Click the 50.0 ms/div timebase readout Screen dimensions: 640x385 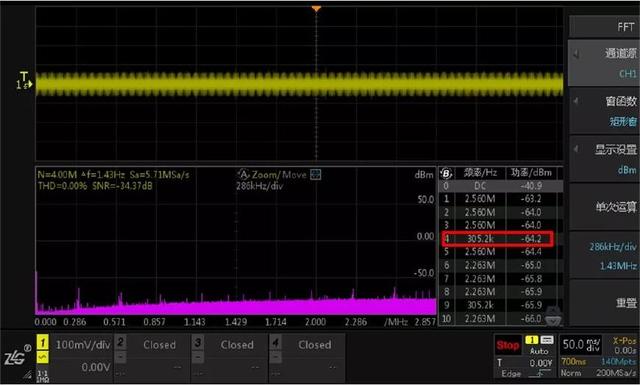(581, 345)
